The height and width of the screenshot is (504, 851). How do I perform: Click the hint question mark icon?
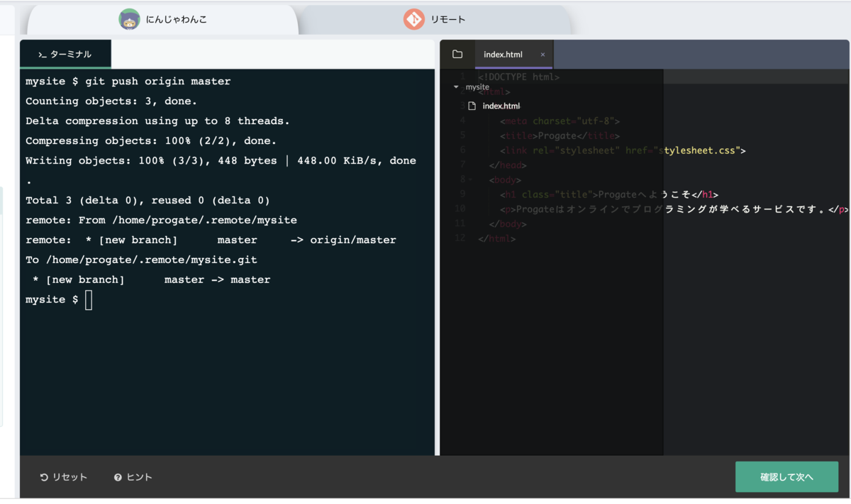(118, 478)
